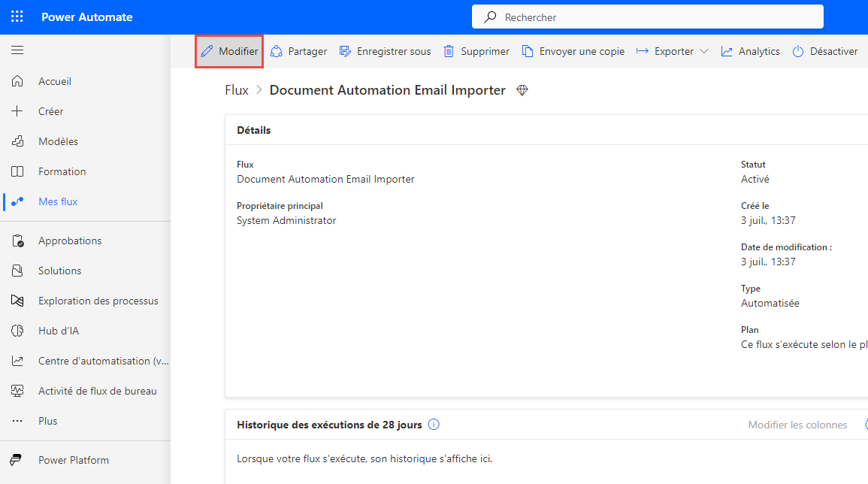Click the info icon beside execution history
Image resolution: width=868 pixels, height=484 pixels.
434,425
